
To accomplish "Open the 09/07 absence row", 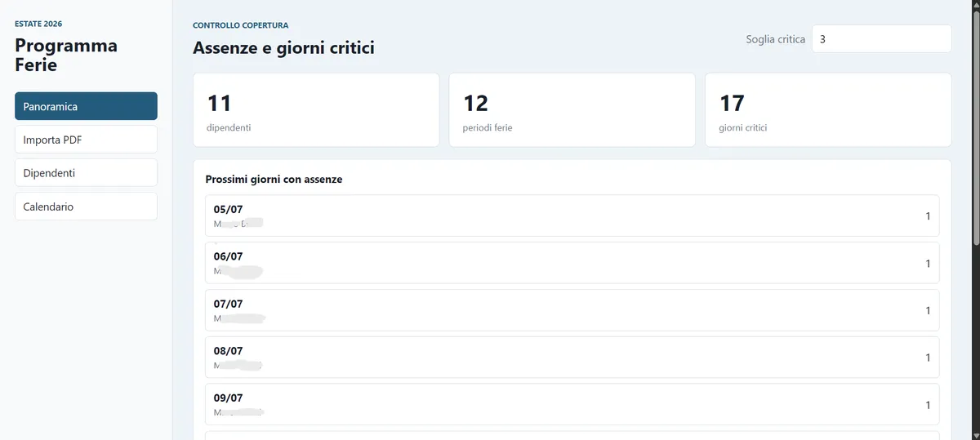I will [572, 405].
